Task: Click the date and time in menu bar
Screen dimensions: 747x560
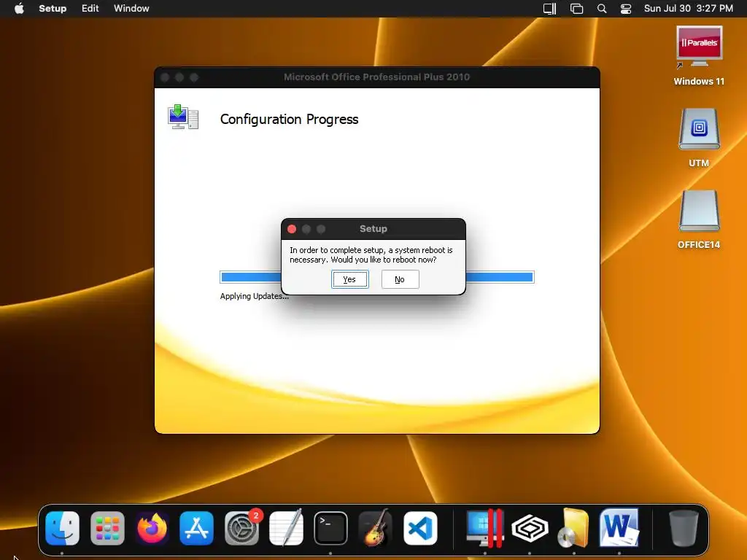Action: point(689,8)
